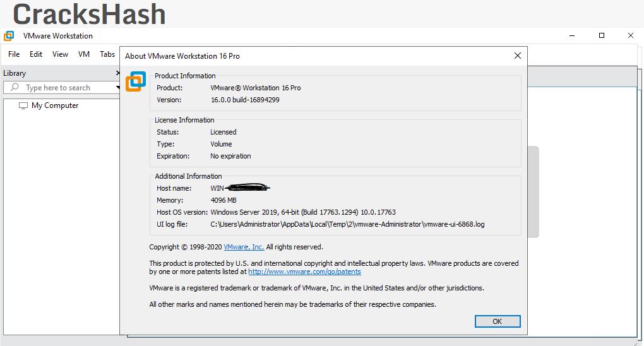Click the My Computer monitor icon
This screenshot has width=644, height=346.
tap(23, 105)
